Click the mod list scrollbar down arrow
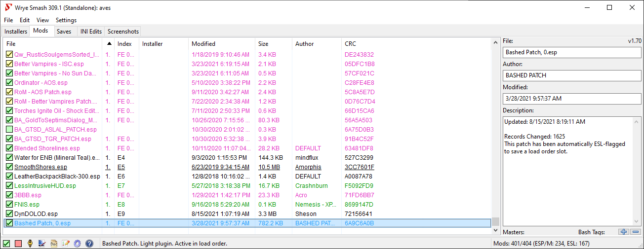The height and width of the screenshot is (249, 644). click(495, 230)
